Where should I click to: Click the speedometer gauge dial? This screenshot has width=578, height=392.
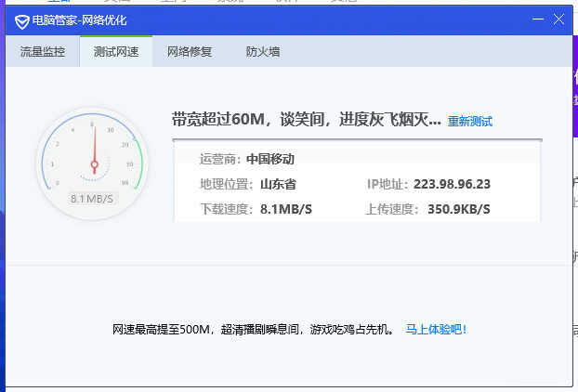93,163
